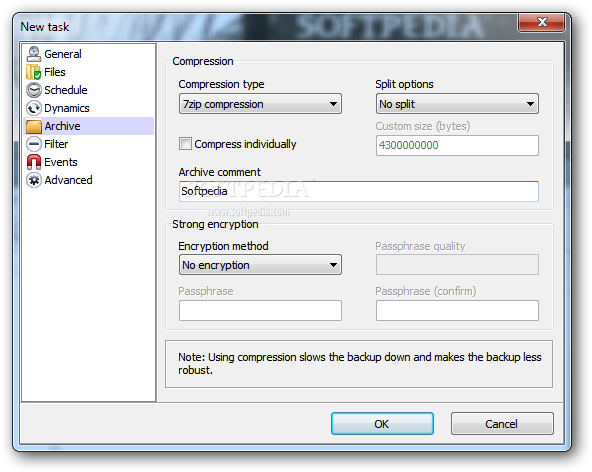This screenshot has height=472, width=592.
Task: Open the Compression type dropdown
Action: (260, 104)
